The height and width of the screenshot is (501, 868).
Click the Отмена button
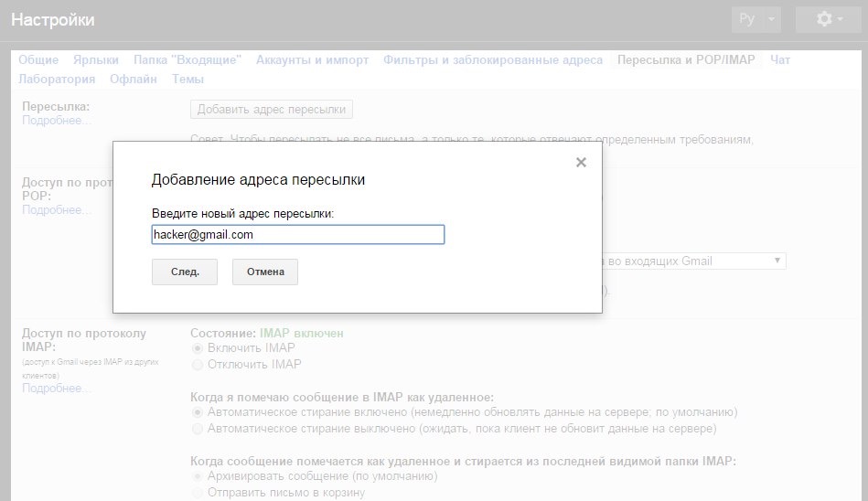pyautogui.click(x=265, y=272)
